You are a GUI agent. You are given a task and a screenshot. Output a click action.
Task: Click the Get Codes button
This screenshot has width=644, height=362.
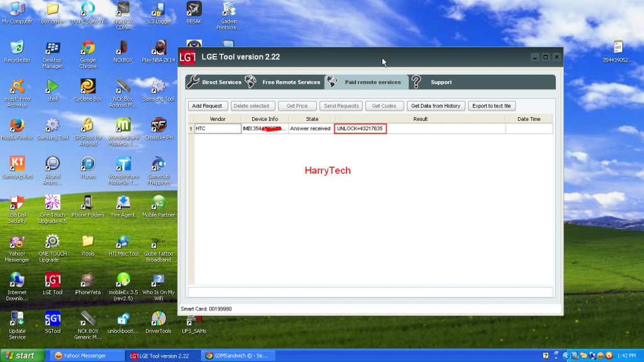[384, 106]
